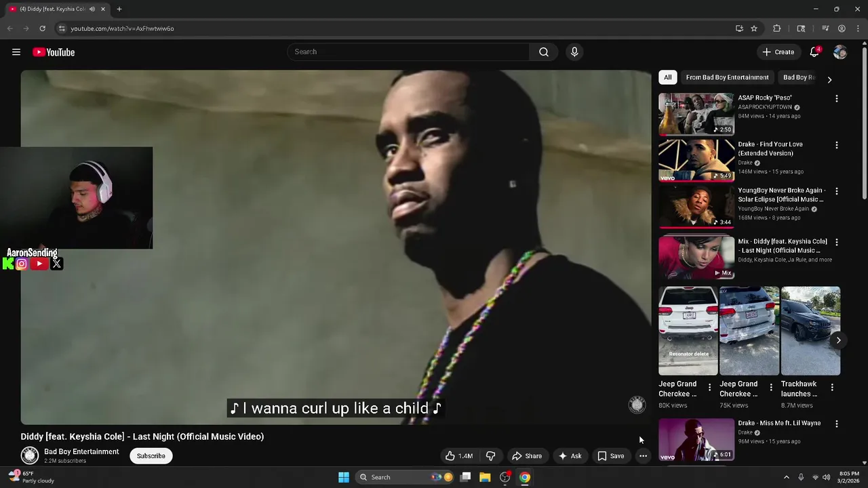Open ASAP Rocky Peso thumbnail
The height and width of the screenshot is (488, 868).
696,115
